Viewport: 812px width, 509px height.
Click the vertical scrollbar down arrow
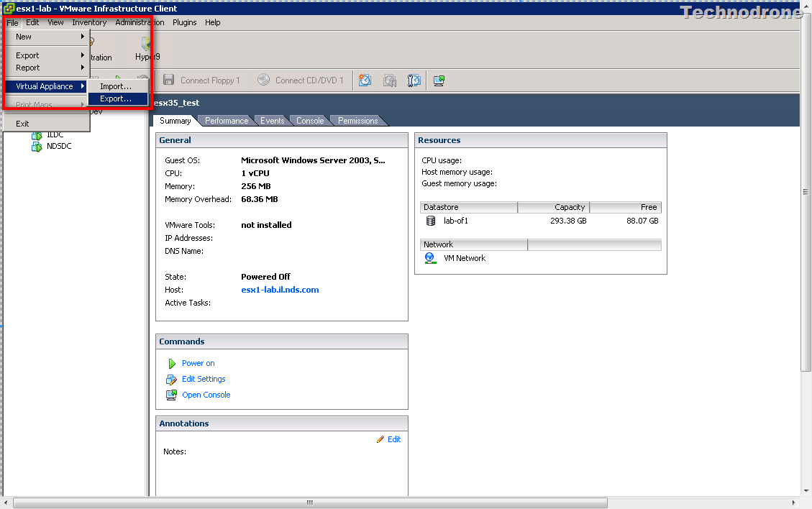pos(806,490)
